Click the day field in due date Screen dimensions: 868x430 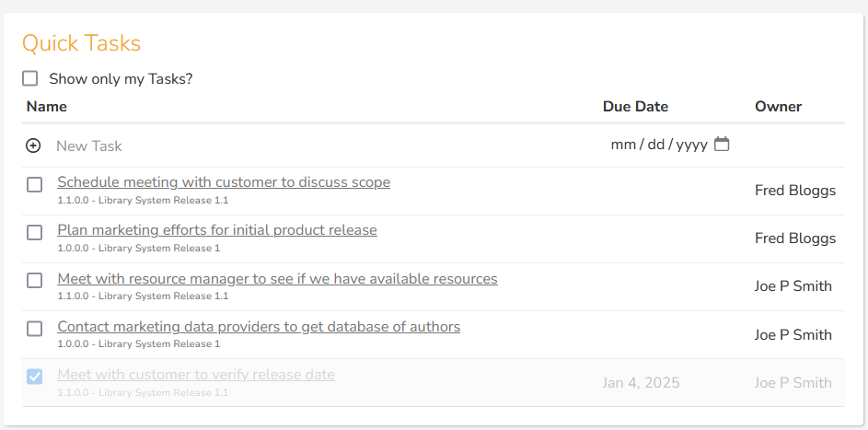656,145
